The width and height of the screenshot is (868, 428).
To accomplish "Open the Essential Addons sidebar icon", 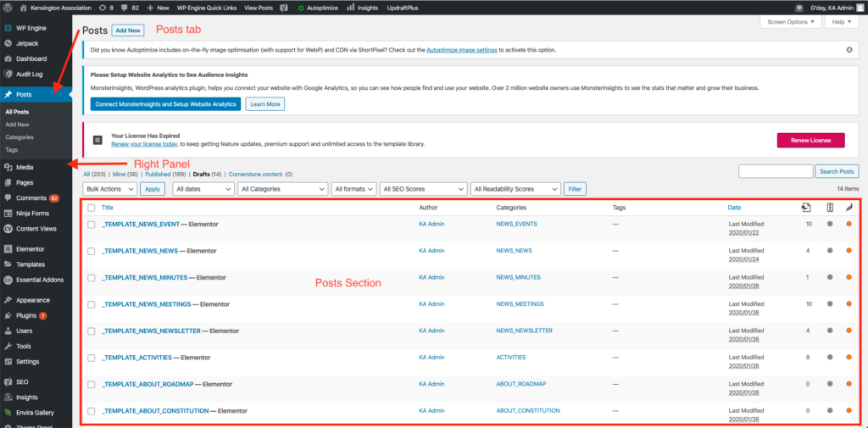I will tap(8, 280).
